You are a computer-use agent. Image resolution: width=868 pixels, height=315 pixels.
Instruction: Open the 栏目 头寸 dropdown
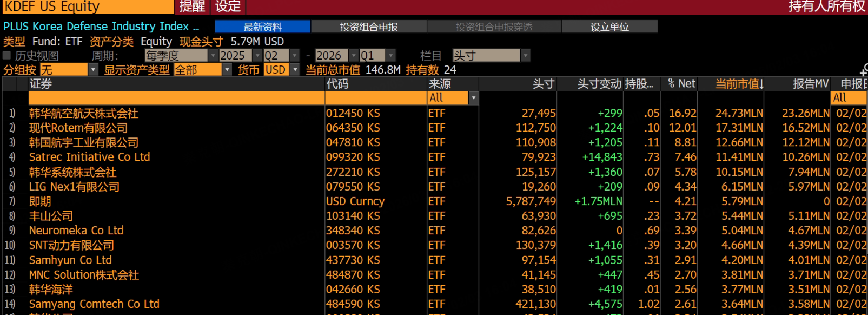525,56
